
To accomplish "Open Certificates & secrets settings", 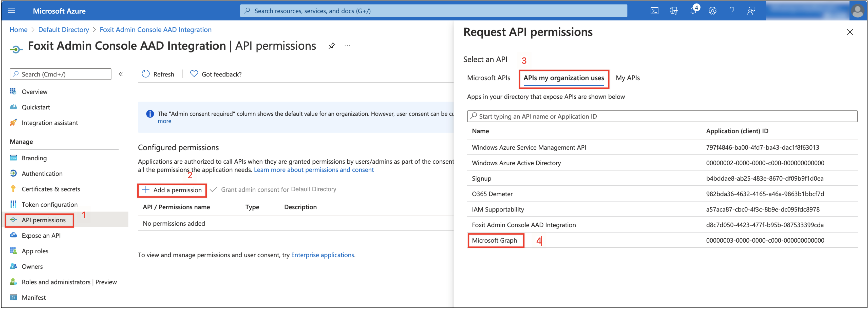I will click(x=51, y=189).
